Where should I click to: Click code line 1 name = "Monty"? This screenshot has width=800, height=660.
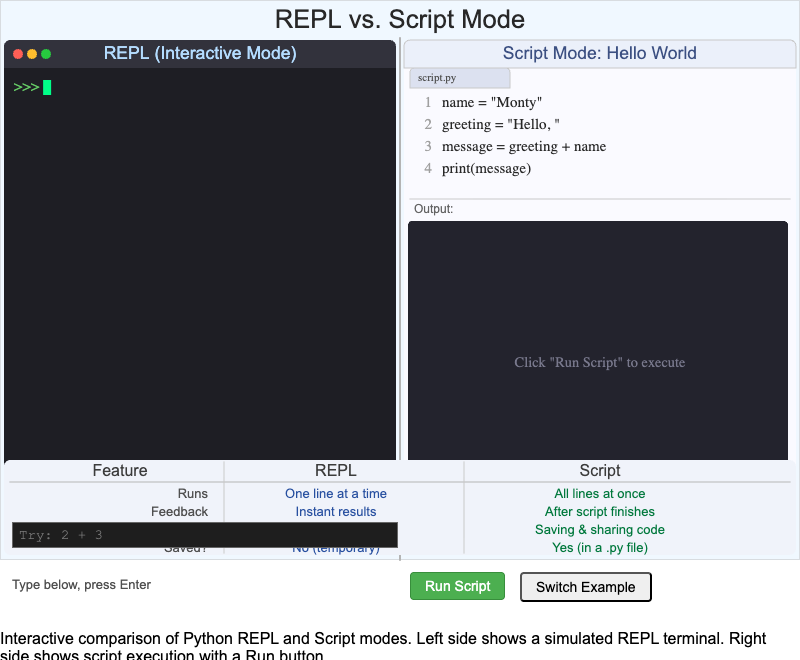491,102
